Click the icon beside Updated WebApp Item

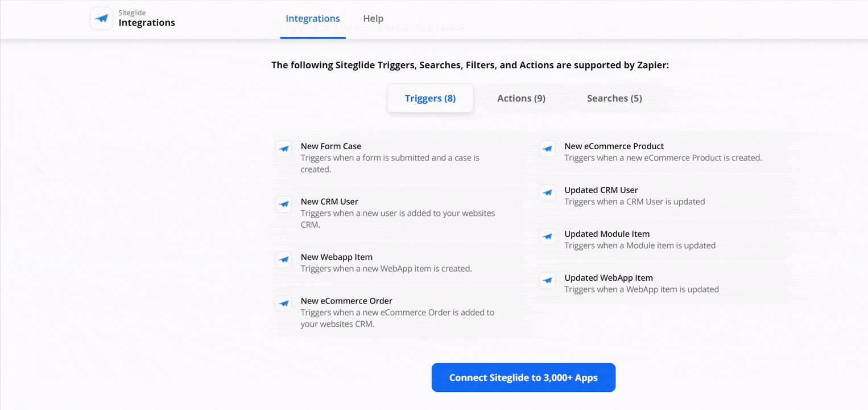pyautogui.click(x=547, y=280)
